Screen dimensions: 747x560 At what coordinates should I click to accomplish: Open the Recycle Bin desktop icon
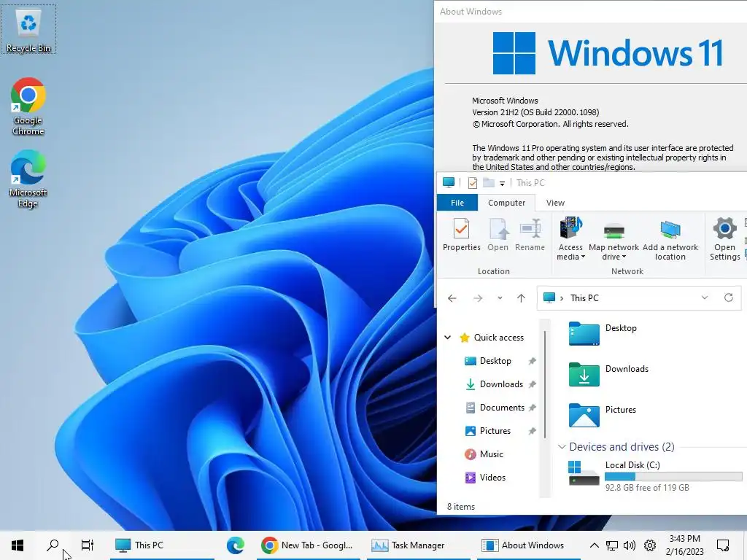(x=28, y=29)
